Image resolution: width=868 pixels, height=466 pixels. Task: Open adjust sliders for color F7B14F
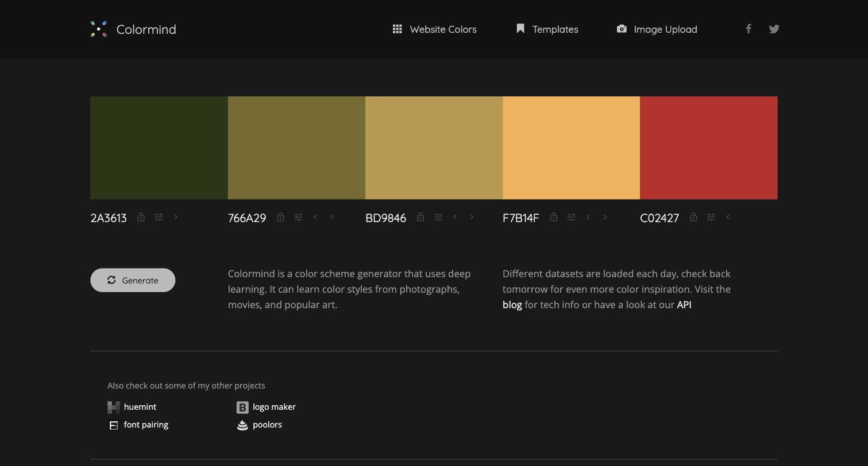pyautogui.click(x=571, y=217)
